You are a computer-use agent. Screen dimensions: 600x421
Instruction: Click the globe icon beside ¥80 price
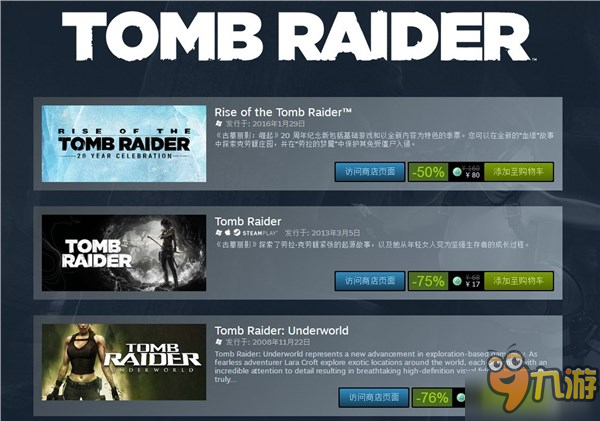[x=457, y=172]
